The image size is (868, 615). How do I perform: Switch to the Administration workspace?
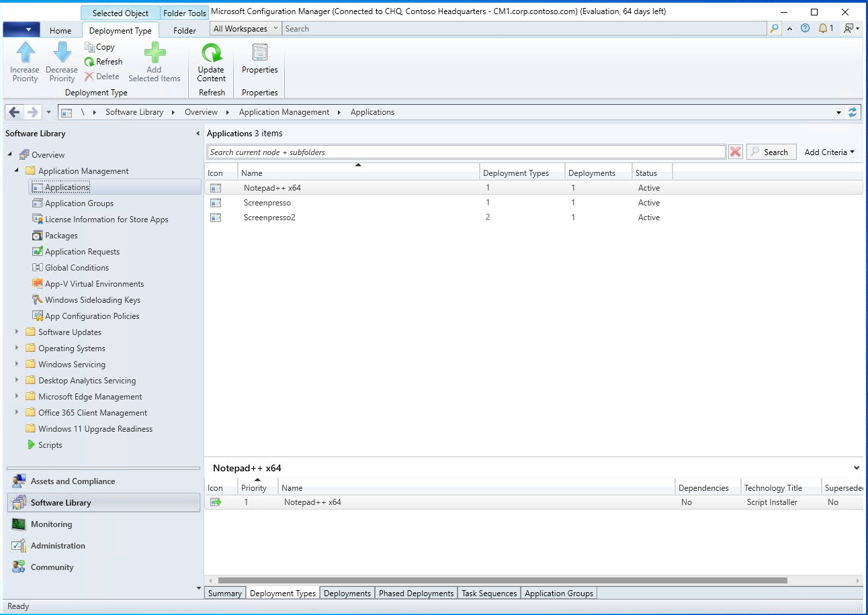[103, 546]
